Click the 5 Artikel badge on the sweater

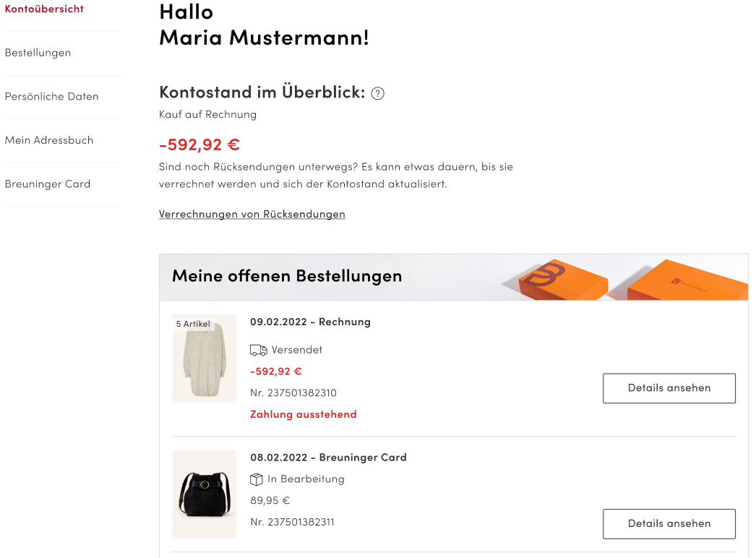pos(193,324)
